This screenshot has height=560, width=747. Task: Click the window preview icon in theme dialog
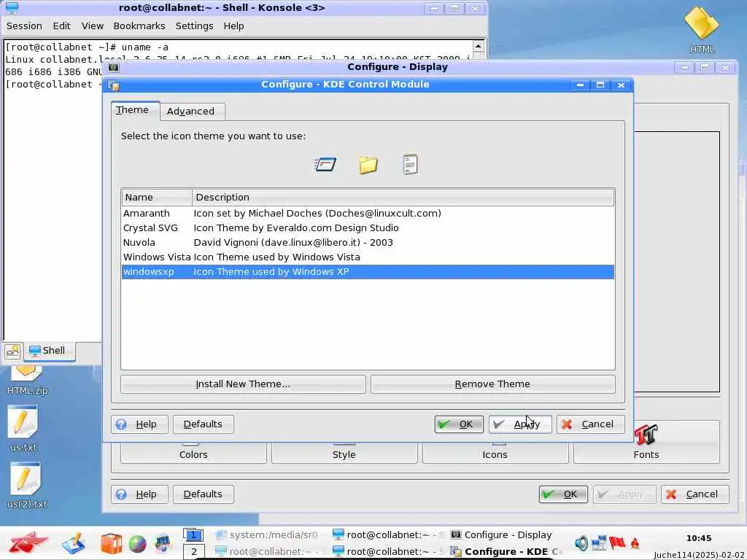(325, 164)
